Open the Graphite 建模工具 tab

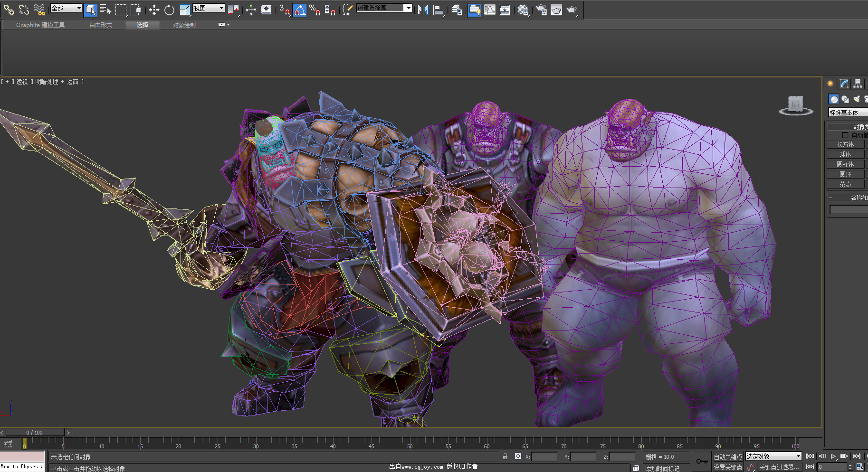[x=40, y=25]
